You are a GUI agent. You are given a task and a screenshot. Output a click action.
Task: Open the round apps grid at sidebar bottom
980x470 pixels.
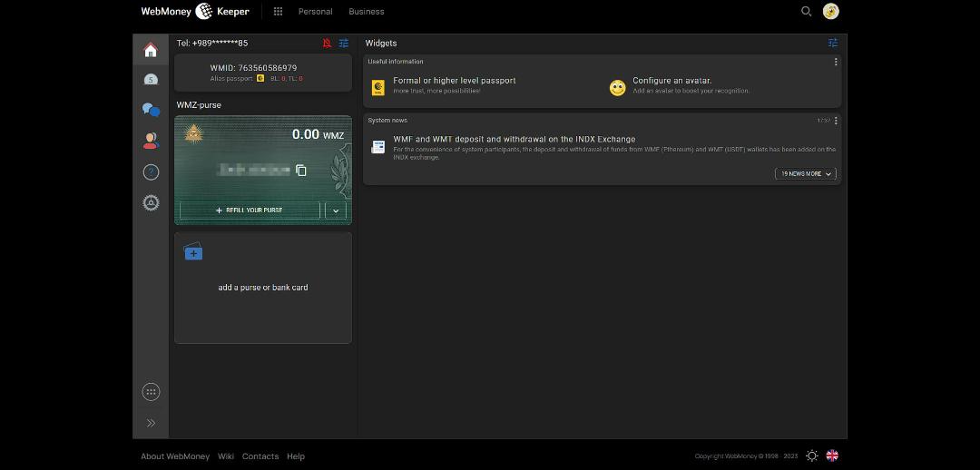(x=151, y=392)
